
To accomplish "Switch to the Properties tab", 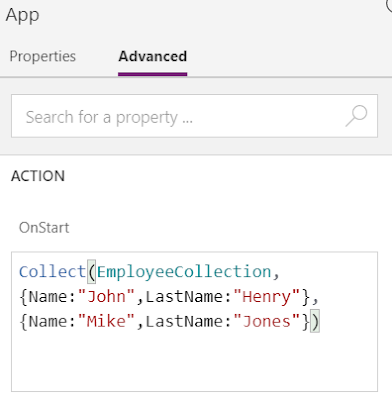I will point(43,56).
